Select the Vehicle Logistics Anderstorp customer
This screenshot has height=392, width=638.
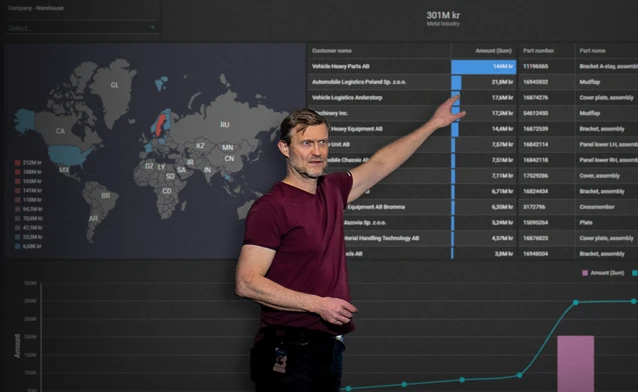pyautogui.click(x=347, y=98)
